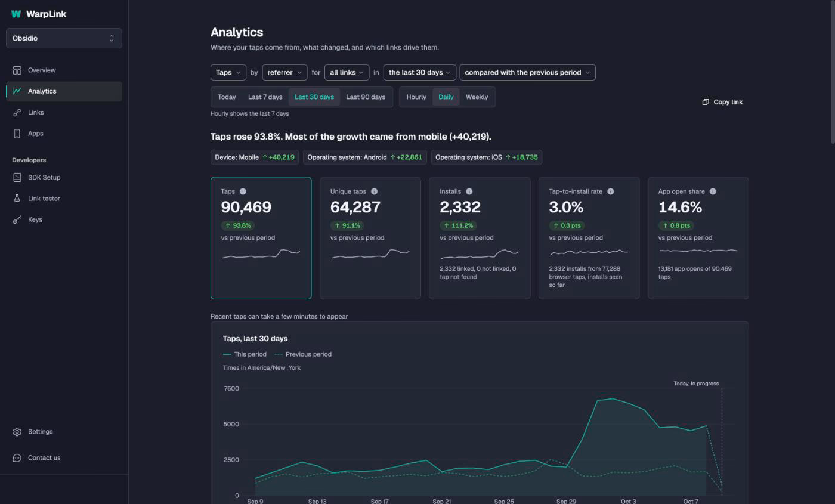The width and height of the screenshot is (835, 504).
Task: Click the page vertical scrollbar
Action: click(833, 72)
